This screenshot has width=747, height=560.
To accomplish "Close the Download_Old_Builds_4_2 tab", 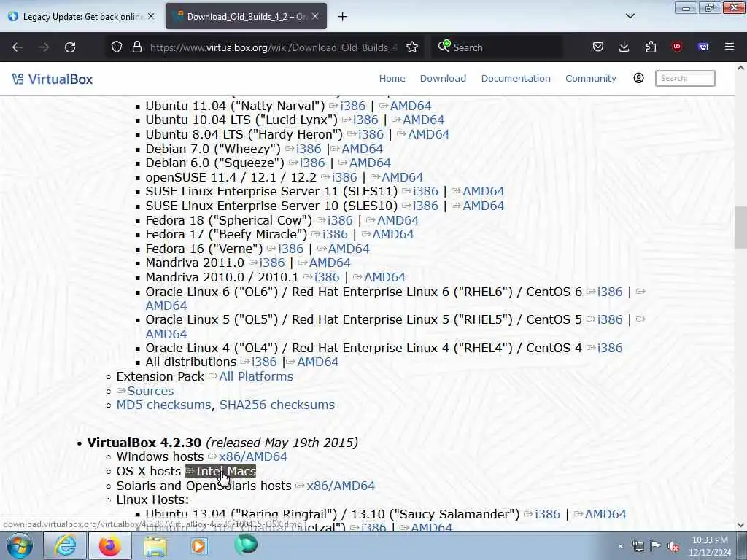I will [315, 16].
